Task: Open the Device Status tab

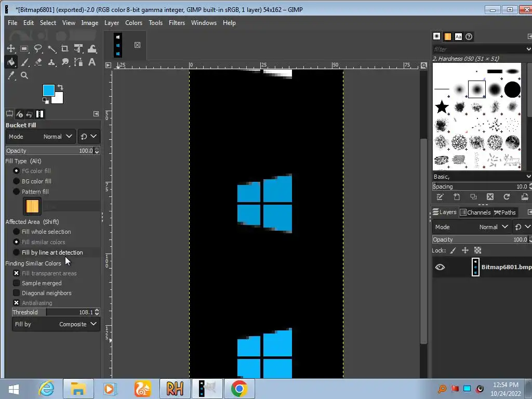Action: 19,114
